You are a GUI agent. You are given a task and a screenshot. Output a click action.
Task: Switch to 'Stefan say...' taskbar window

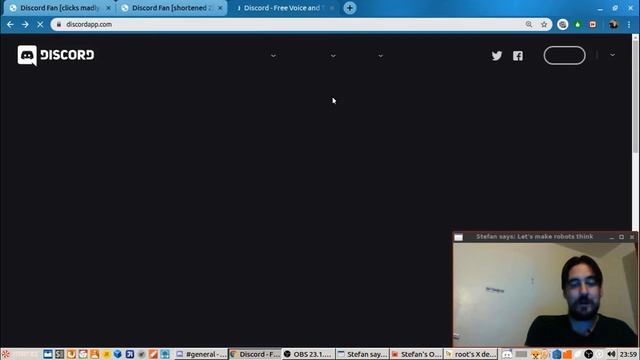362,354
